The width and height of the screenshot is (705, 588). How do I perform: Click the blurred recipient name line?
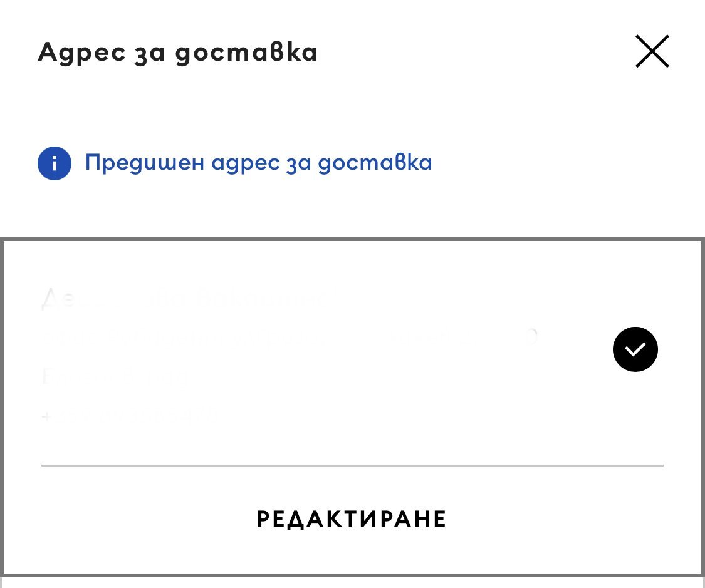coord(188,299)
